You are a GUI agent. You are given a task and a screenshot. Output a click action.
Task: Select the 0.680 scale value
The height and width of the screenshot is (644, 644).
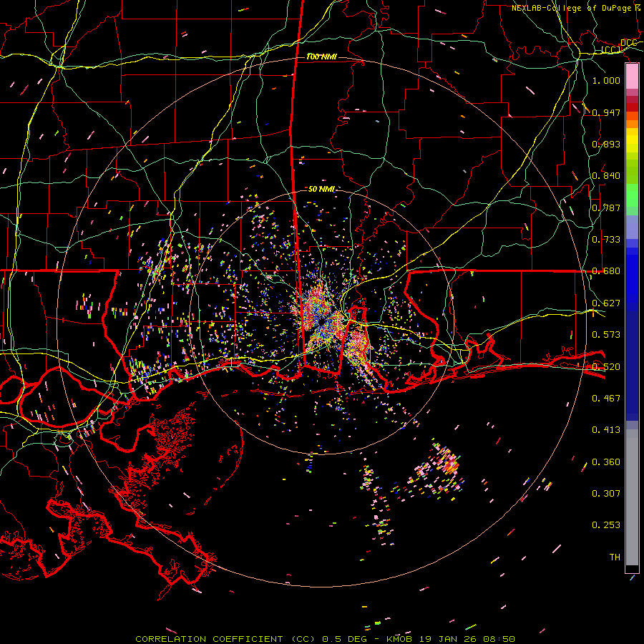[x=606, y=271]
